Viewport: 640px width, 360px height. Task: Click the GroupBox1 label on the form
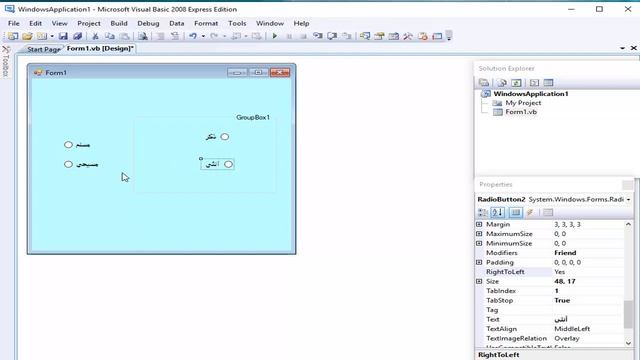pos(253,118)
